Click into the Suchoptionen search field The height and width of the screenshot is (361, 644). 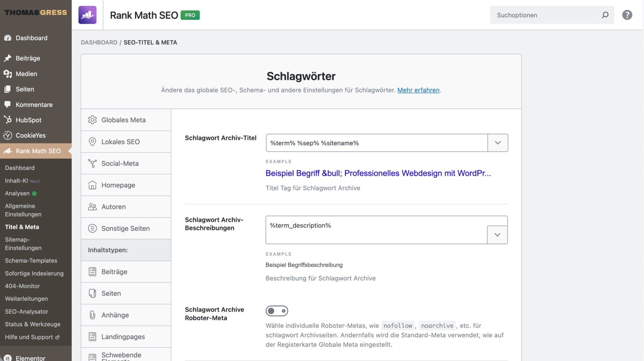[546, 15]
